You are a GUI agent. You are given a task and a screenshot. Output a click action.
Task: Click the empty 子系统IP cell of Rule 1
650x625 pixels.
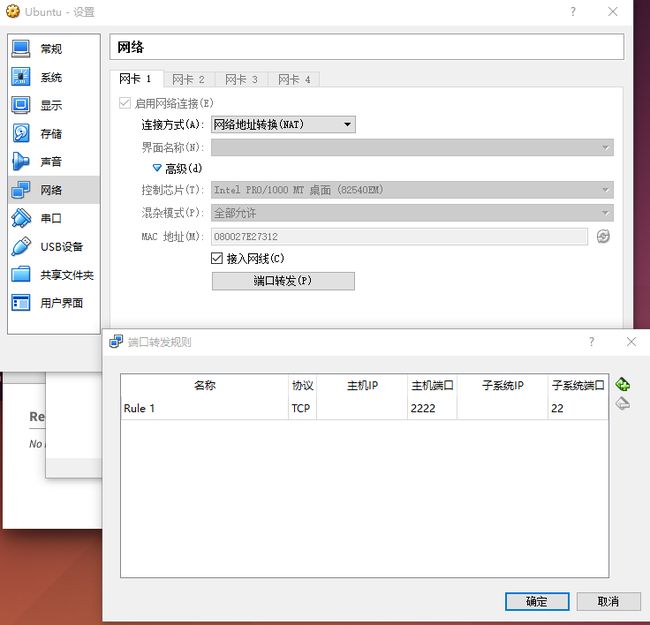[x=502, y=408]
